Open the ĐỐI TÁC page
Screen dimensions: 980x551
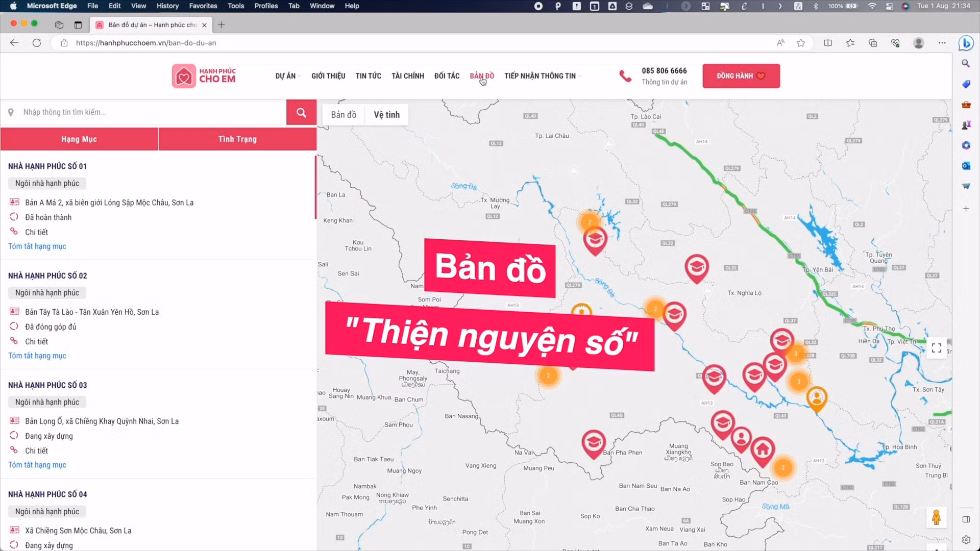[447, 76]
